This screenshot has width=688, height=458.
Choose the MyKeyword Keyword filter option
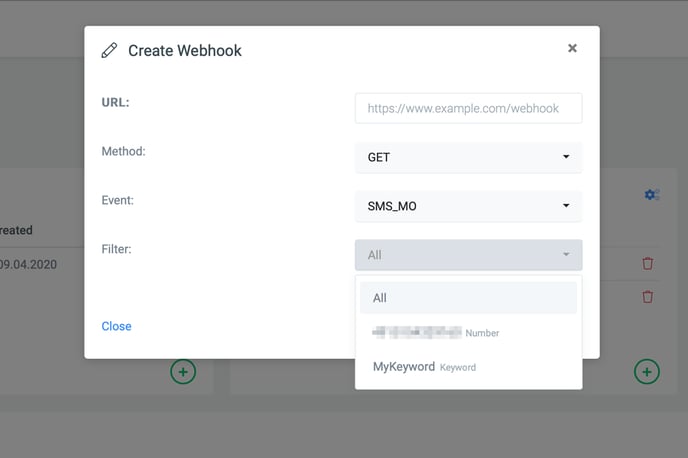point(468,367)
